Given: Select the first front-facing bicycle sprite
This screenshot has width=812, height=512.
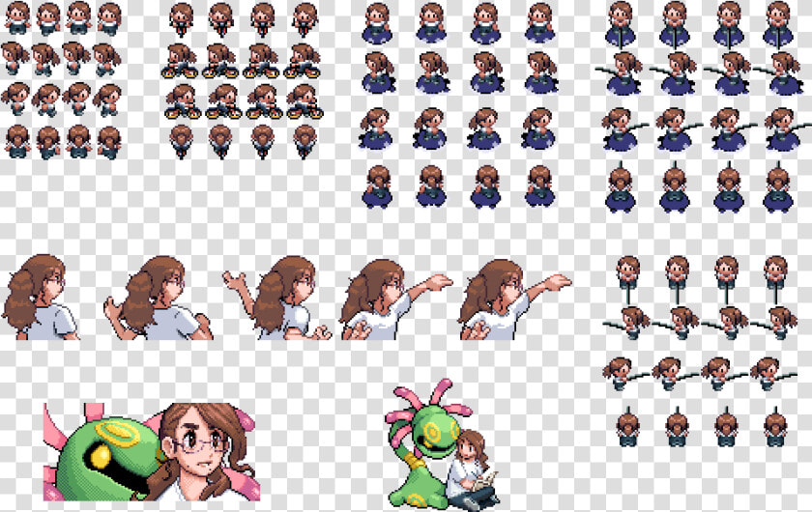Looking at the screenshot, I should pos(181,19).
